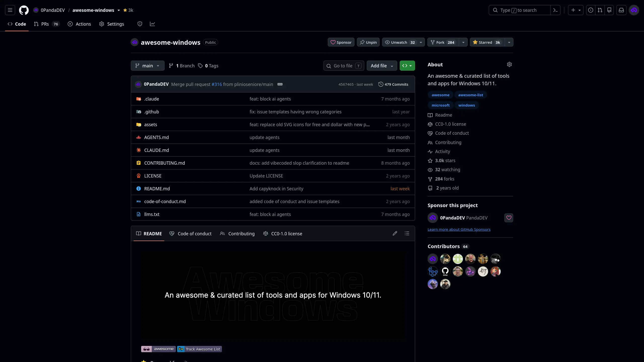Select the awesome-list topic tag
Screen dimensions: 644x362
(470, 95)
